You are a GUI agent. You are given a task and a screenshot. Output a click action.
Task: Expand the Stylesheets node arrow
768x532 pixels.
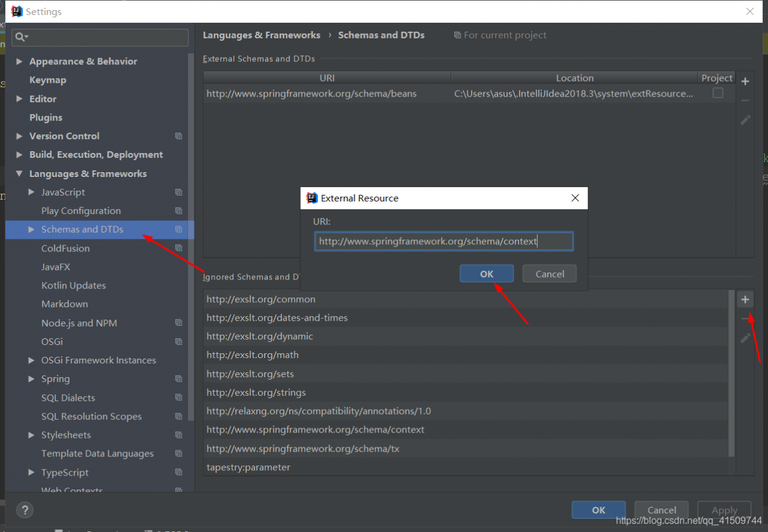pos(31,435)
